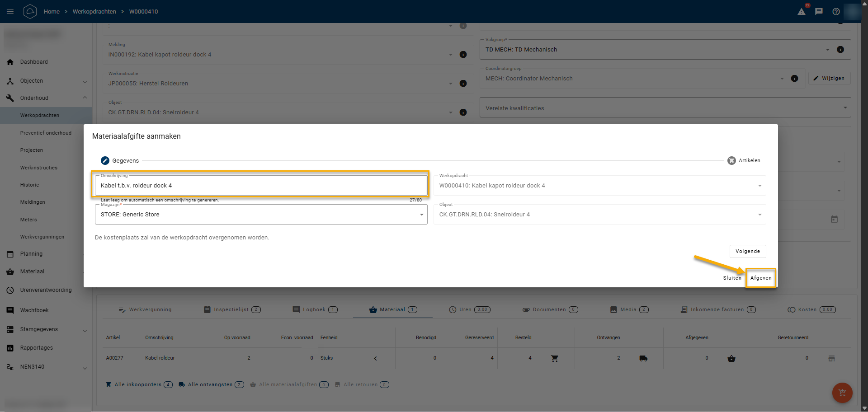868x412 pixels.
Task: Click the Omschrijving text field
Action: click(261, 186)
